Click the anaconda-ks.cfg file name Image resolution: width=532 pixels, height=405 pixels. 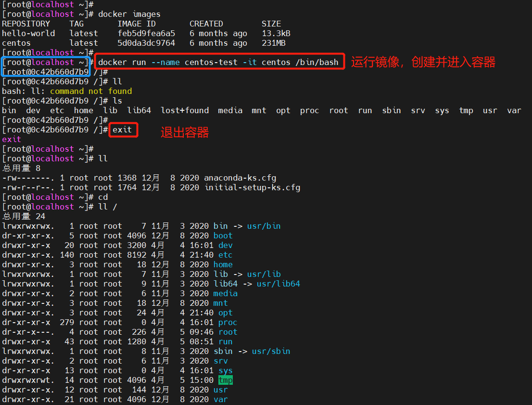click(x=240, y=178)
